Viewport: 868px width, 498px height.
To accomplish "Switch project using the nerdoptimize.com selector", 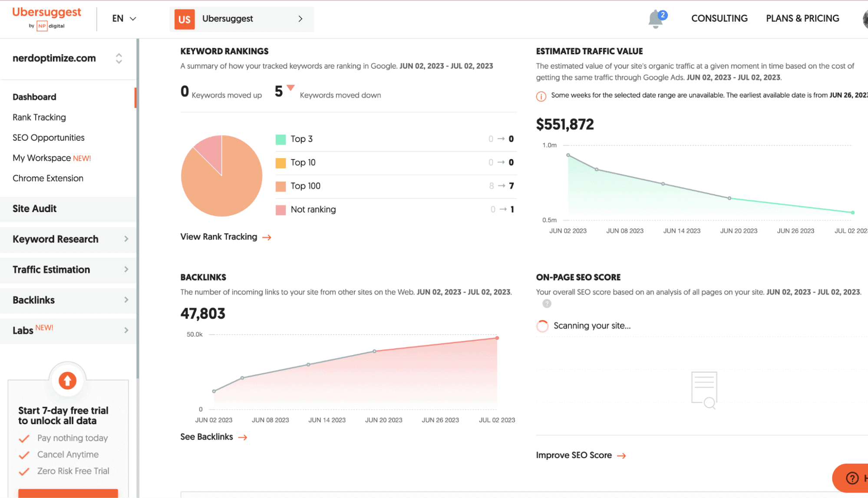I will point(118,58).
